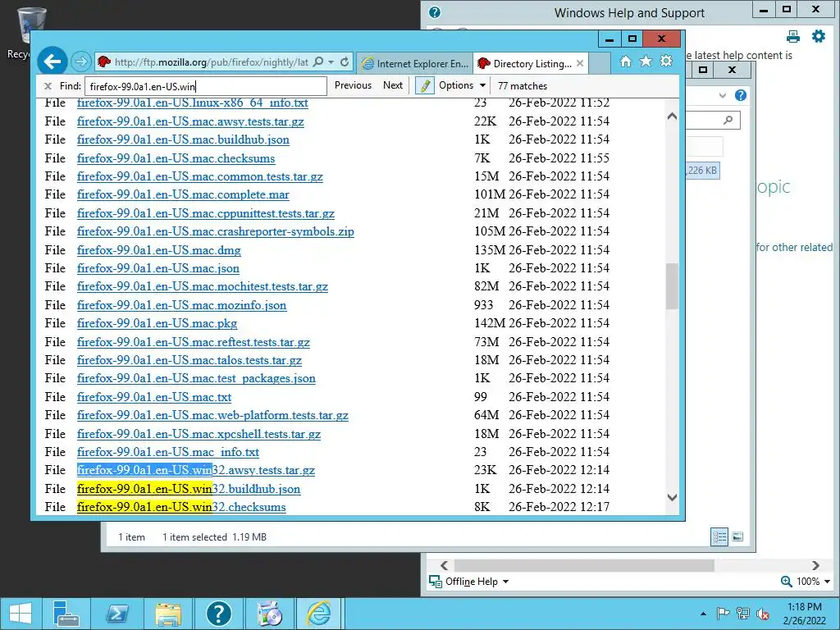Refresh the Directory Listing page
This screenshot has height=630, width=840.
tap(345, 62)
